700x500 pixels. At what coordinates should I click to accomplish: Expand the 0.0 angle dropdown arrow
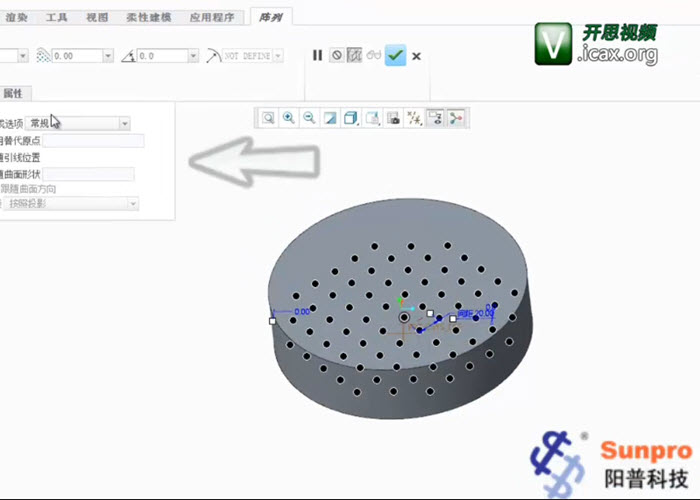coord(193,56)
